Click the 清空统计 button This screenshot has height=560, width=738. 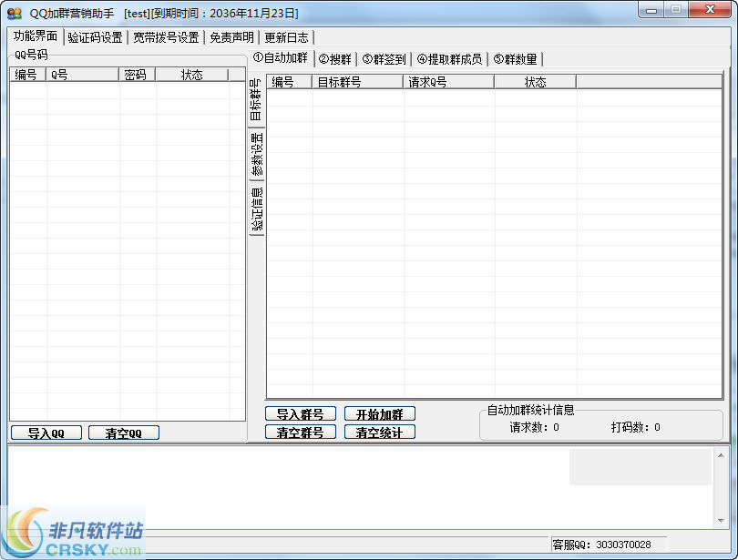point(380,432)
